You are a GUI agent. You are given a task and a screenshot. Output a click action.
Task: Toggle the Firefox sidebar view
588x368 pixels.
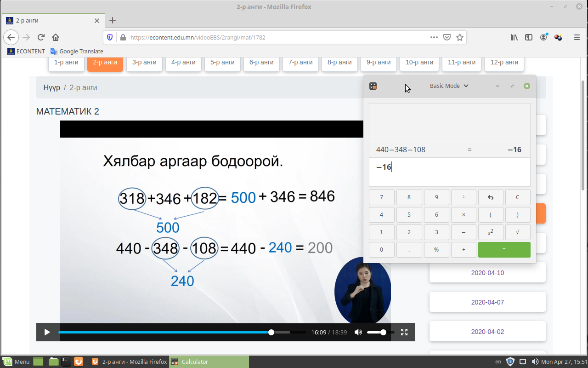(529, 37)
